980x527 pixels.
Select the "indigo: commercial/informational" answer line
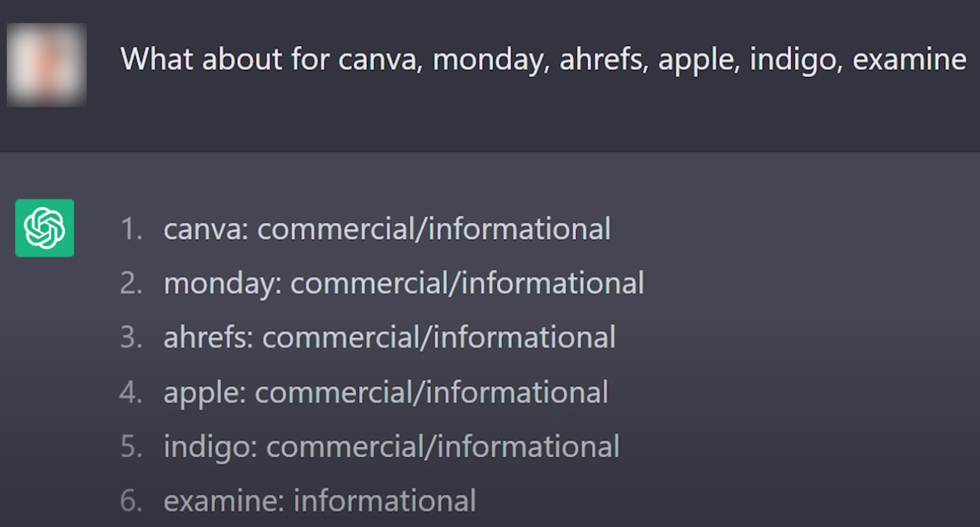[x=391, y=446]
